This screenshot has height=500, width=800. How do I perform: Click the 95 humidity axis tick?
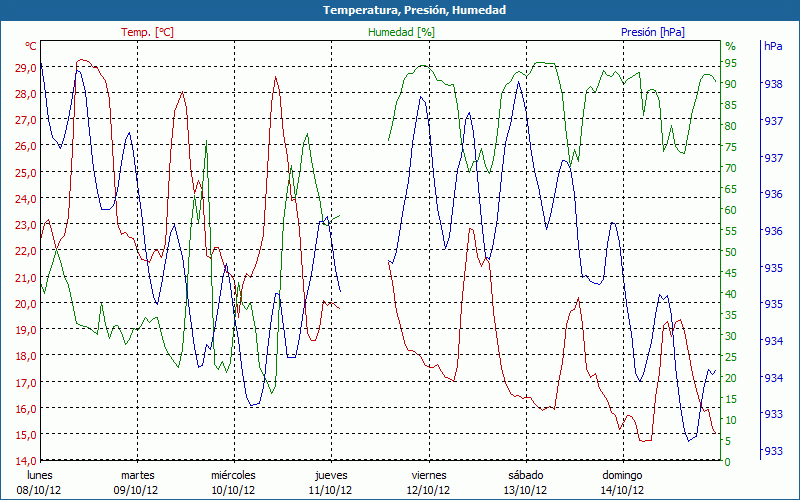click(731, 63)
